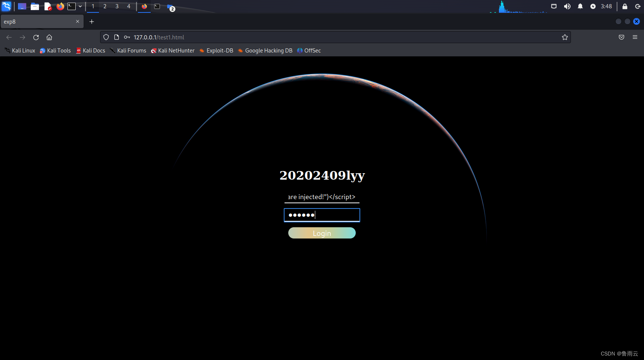Click the 20202409lyy heading
Image resolution: width=644 pixels, height=360 pixels.
(322, 175)
